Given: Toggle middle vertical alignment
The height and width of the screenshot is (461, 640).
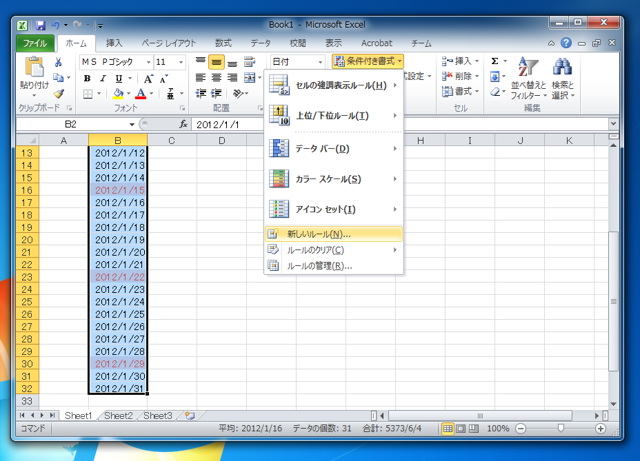Looking at the screenshot, I should tap(216, 62).
